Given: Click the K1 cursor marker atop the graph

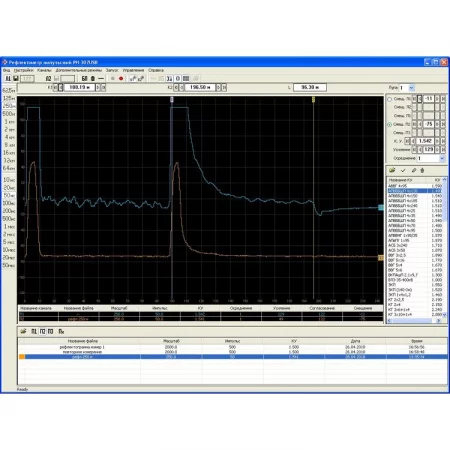Looking at the screenshot, I should (172, 99).
